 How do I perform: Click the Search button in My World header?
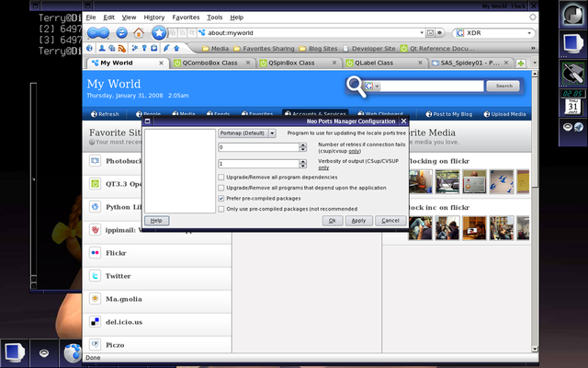[503, 86]
